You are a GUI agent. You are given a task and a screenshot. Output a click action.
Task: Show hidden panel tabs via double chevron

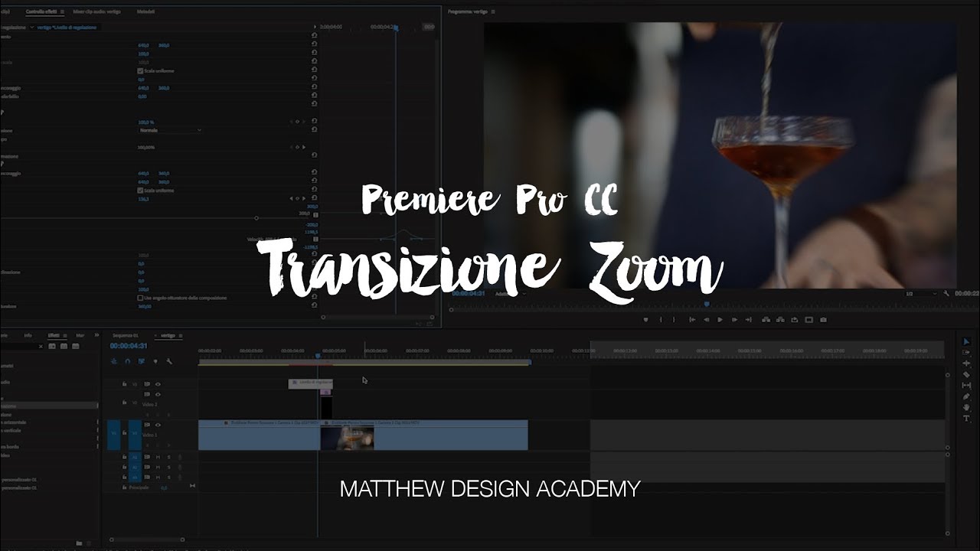tap(97, 335)
